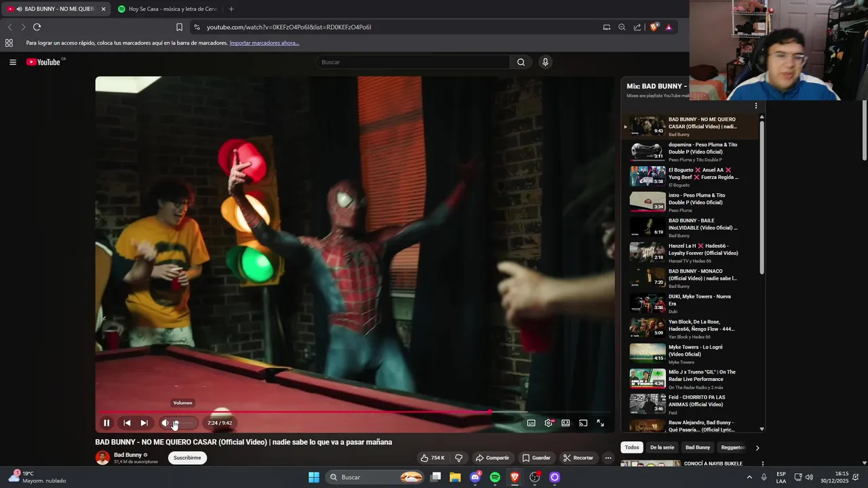Click the Compartir share button
The image size is (868, 488).
[x=492, y=457]
